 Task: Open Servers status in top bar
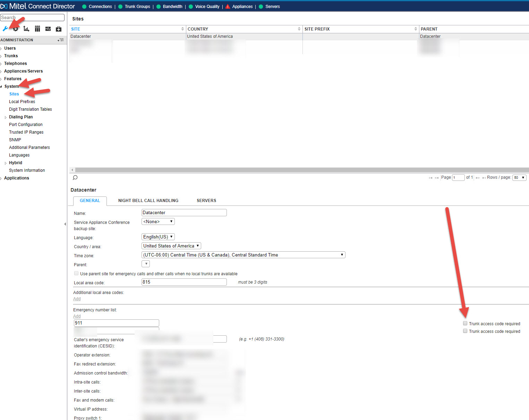(269, 7)
